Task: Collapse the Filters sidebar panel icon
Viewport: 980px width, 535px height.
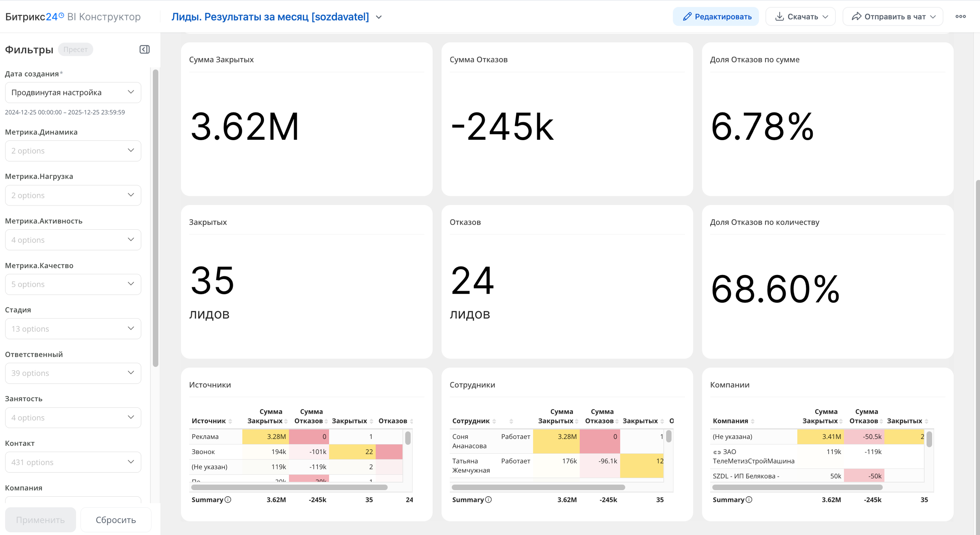Action: [144, 49]
